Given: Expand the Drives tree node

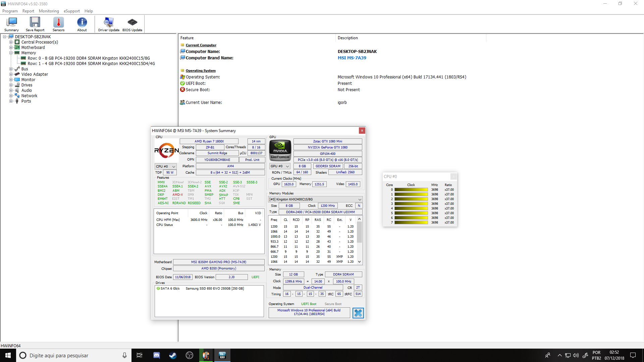Looking at the screenshot, I should click(x=11, y=85).
